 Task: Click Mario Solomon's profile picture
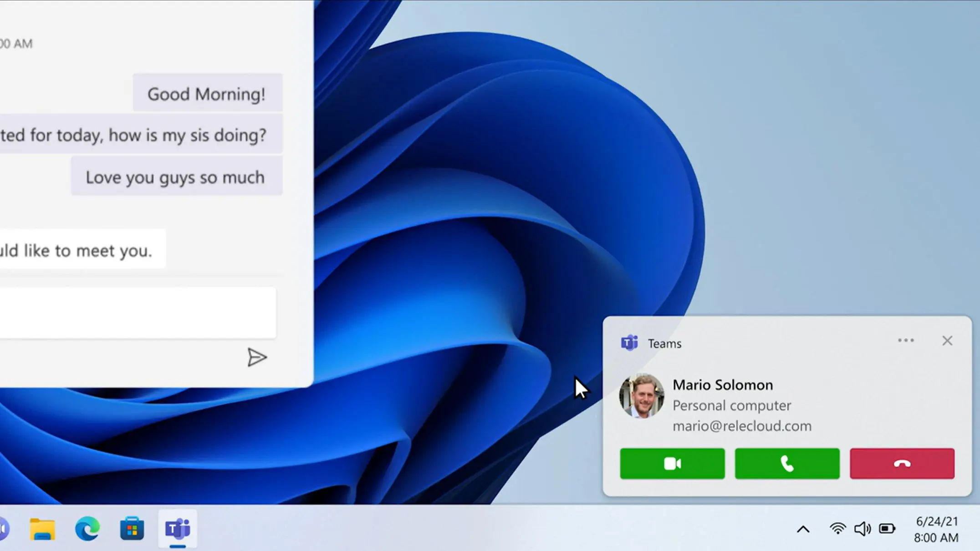click(641, 396)
